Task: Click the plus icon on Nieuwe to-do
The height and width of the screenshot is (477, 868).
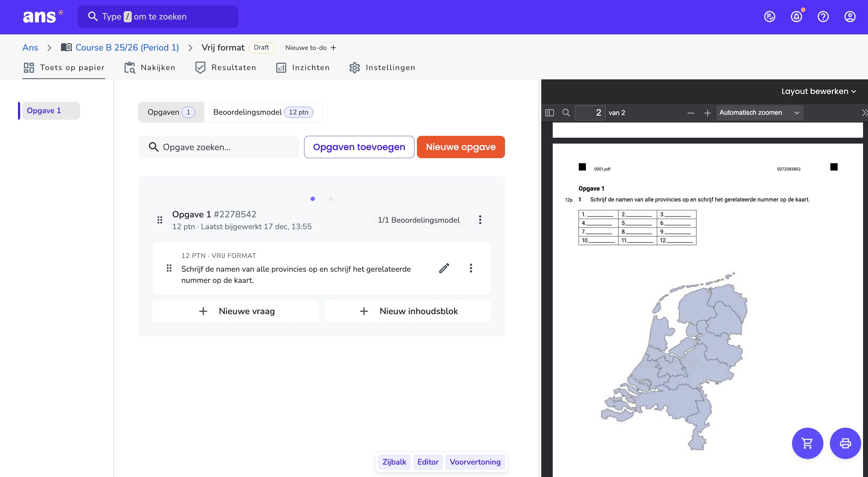Action: point(333,47)
